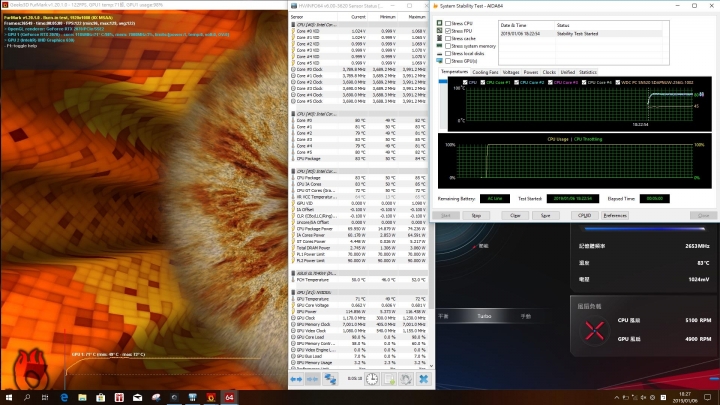Screen dimensions: 720x405
Task: Click the HWiNFO expand left-right arrows icon
Action: pos(297,380)
